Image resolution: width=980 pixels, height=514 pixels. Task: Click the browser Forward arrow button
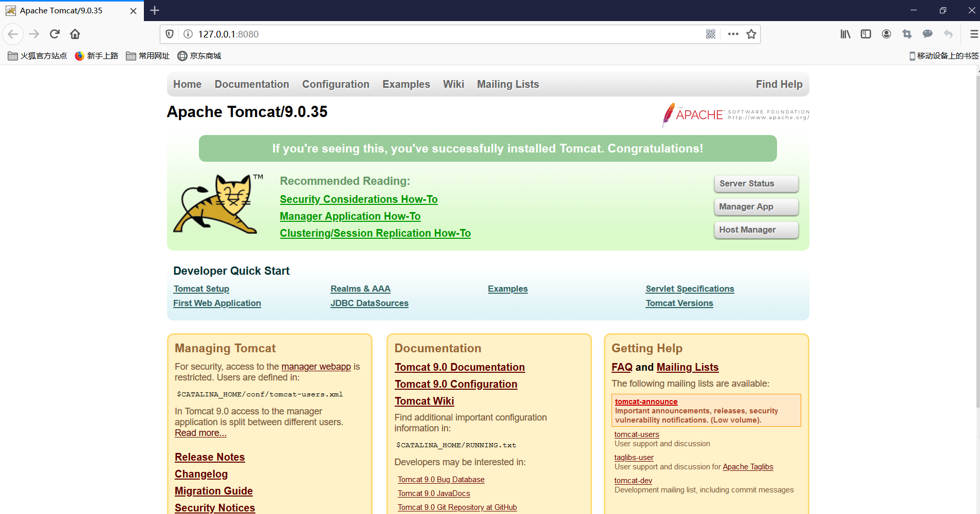click(x=34, y=34)
